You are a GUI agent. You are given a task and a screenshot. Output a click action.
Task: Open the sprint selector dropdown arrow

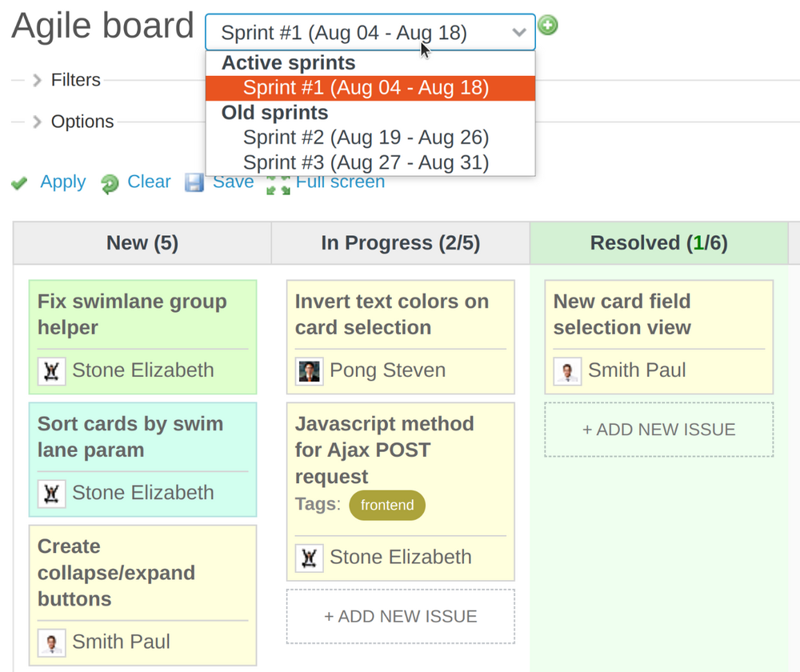(x=521, y=33)
